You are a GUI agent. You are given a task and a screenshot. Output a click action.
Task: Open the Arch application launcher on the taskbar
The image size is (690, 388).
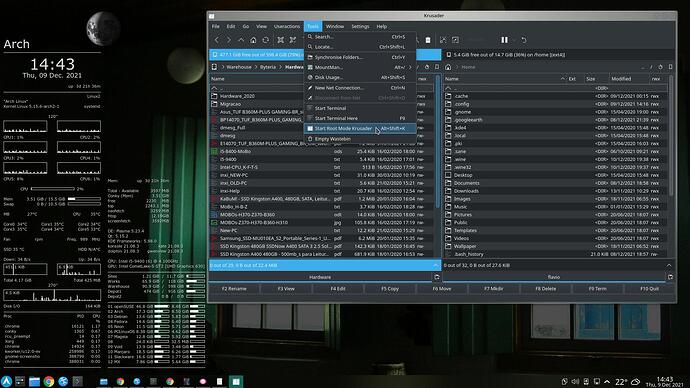pyautogui.click(x=6, y=381)
